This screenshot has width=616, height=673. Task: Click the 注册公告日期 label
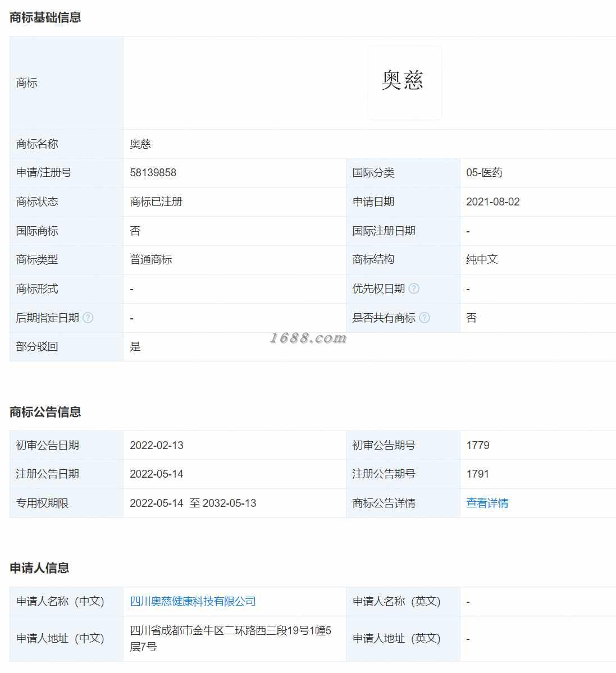tap(47, 474)
